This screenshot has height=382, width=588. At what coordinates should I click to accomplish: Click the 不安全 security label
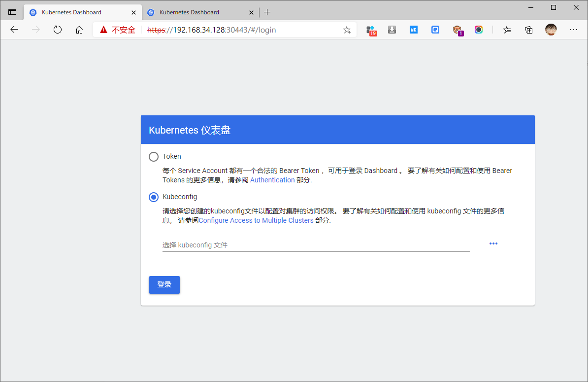(124, 30)
